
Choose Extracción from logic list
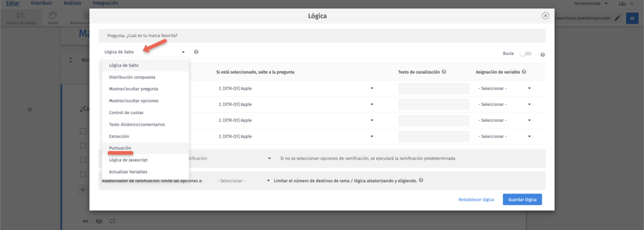[145, 136]
